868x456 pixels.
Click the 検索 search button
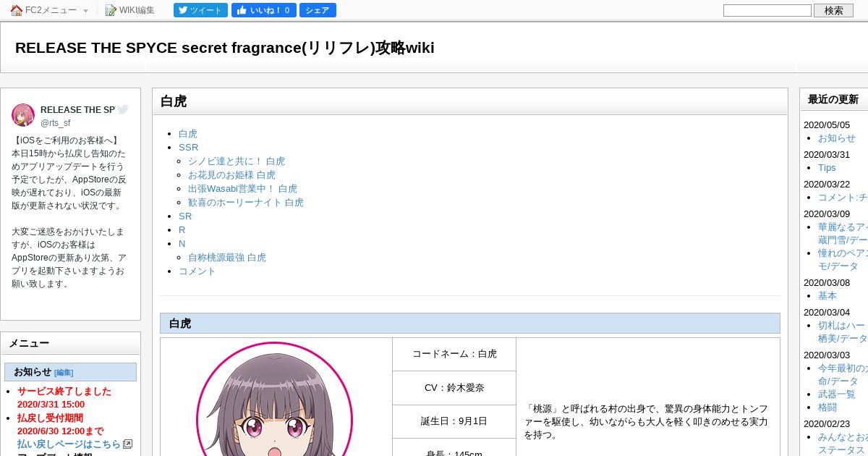coord(833,10)
